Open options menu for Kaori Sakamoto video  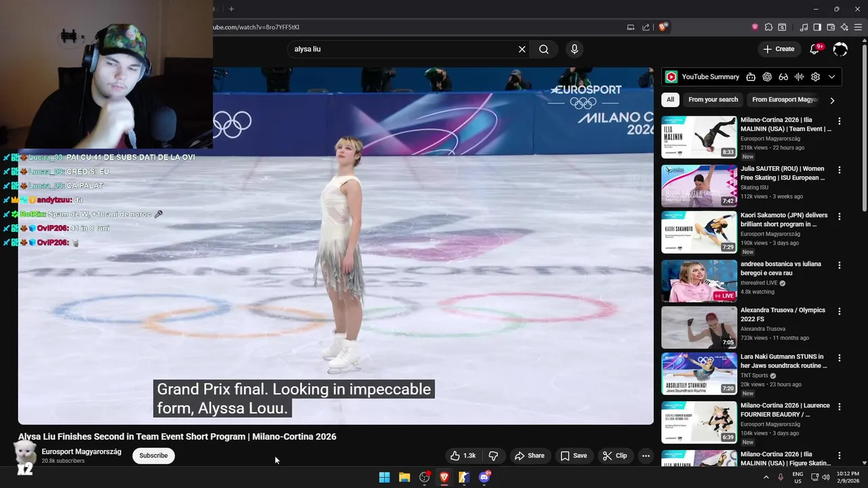coord(840,216)
